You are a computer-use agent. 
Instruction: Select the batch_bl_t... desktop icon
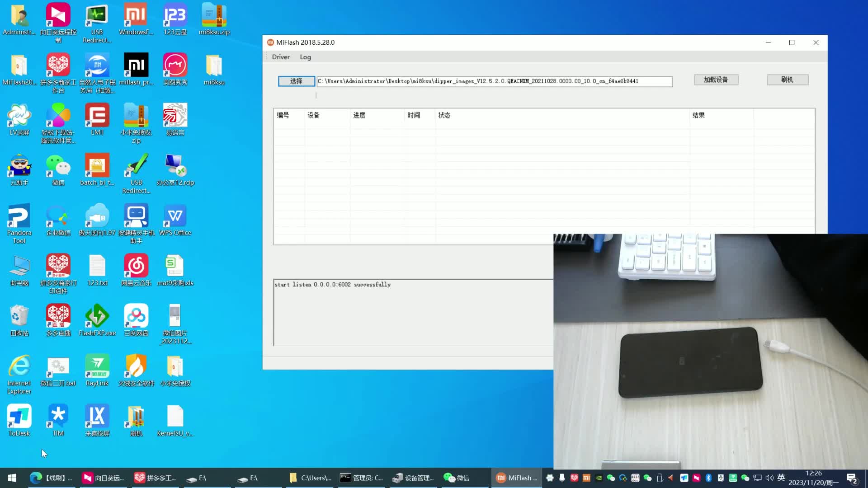point(97,170)
